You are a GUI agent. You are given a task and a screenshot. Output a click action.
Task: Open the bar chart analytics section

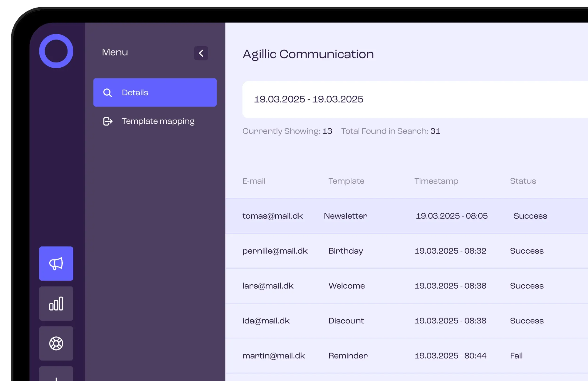56,303
